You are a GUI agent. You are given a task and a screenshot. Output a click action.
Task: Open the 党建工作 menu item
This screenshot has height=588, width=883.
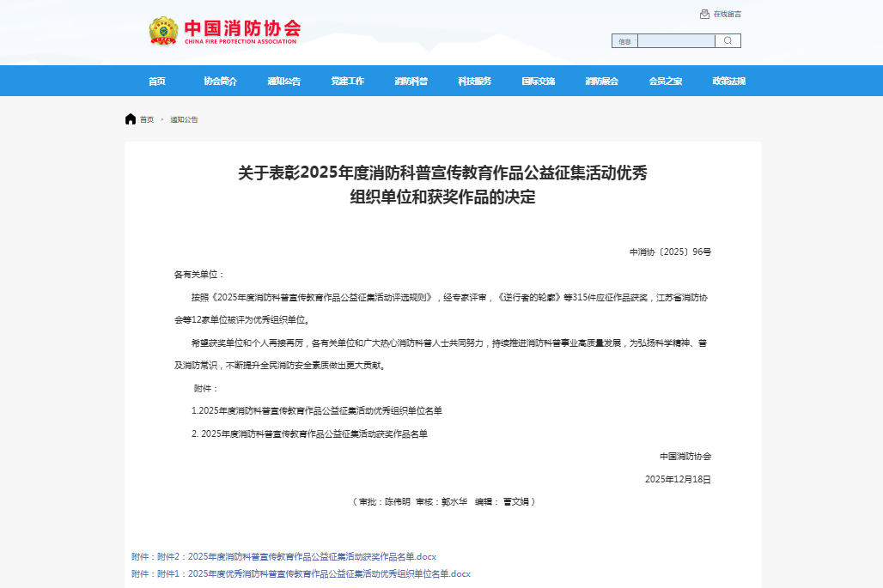pos(347,82)
